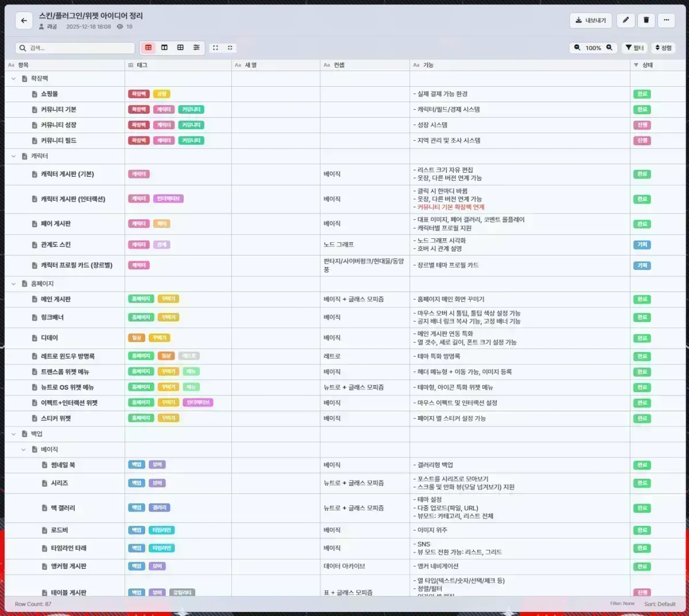Open the three-dot more options menu
This screenshot has width=689, height=616.
(x=666, y=20)
